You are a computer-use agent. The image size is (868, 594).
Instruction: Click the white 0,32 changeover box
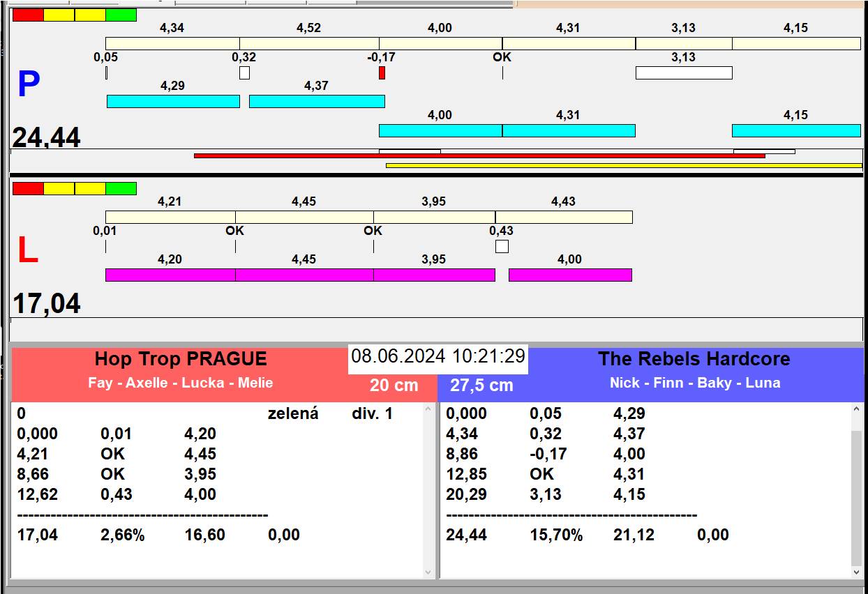coord(244,73)
